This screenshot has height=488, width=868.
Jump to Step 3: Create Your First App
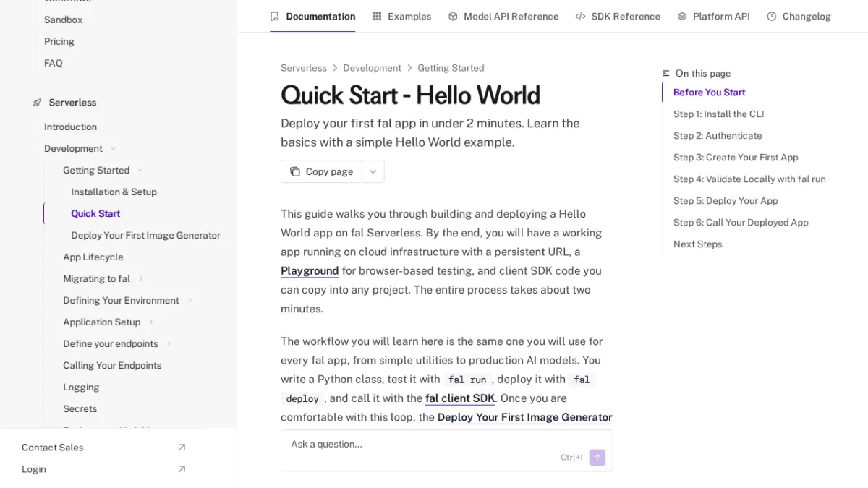coord(736,157)
